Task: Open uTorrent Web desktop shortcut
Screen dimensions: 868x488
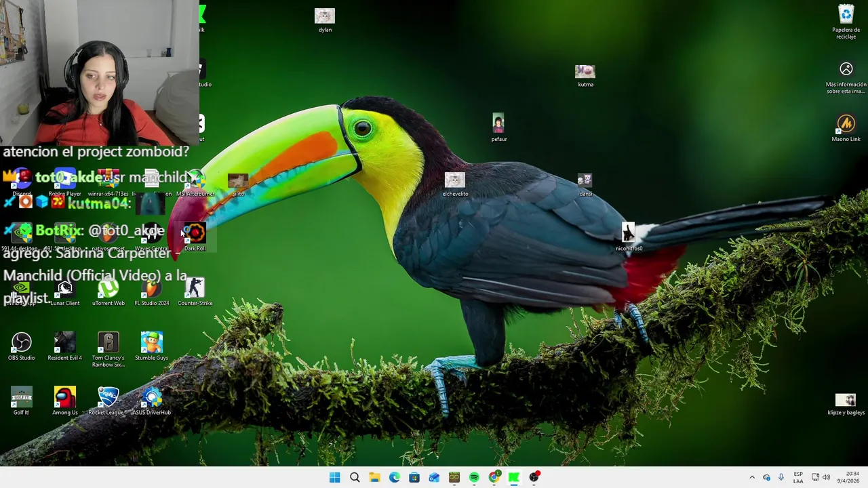Action: click(x=108, y=292)
